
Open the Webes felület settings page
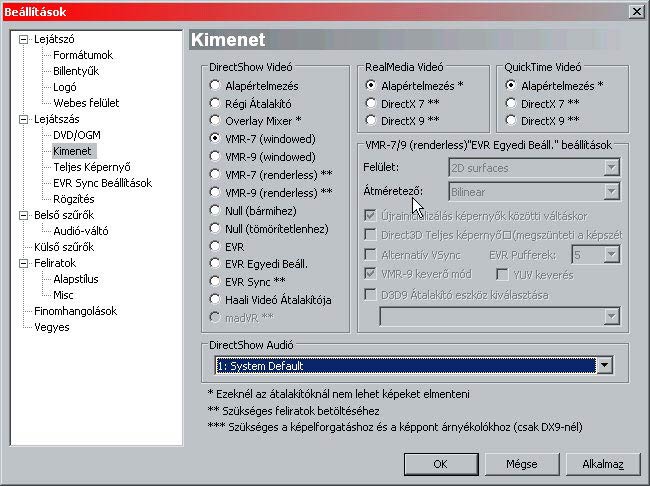(86, 103)
